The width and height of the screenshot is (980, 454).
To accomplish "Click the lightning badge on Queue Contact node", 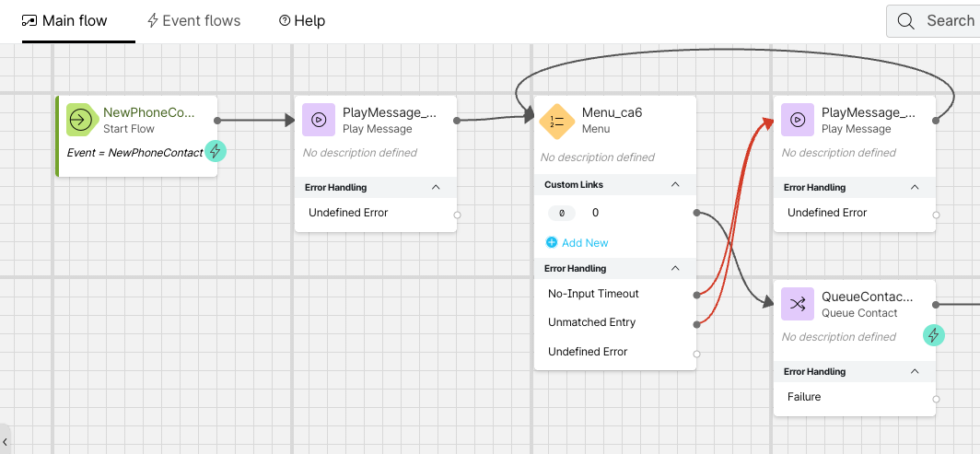I will pyautogui.click(x=934, y=335).
